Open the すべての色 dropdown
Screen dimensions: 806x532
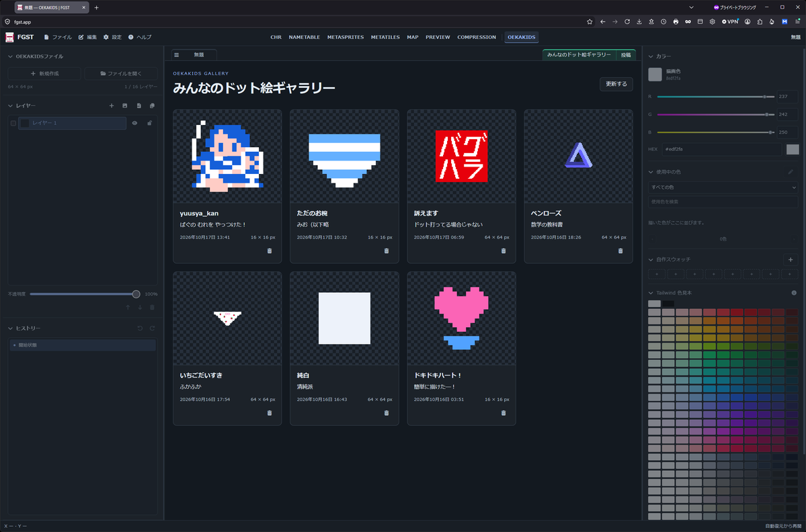coord(723,187)
